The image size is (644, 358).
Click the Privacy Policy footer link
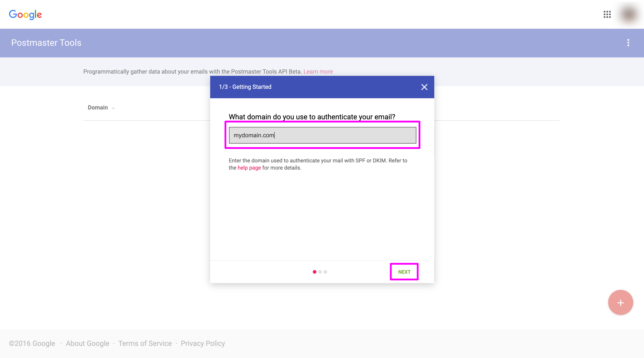coord(203,343)
